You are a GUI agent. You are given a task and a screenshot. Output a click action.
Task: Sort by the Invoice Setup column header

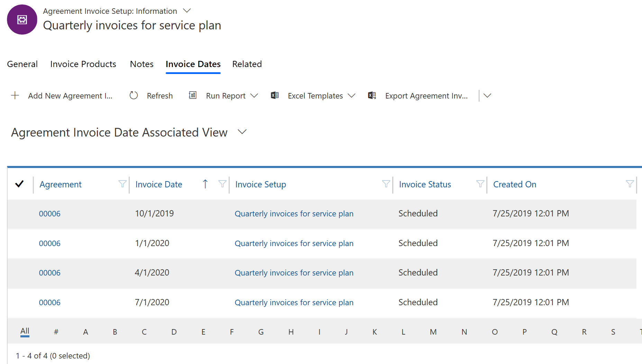[x=260, y=184]
